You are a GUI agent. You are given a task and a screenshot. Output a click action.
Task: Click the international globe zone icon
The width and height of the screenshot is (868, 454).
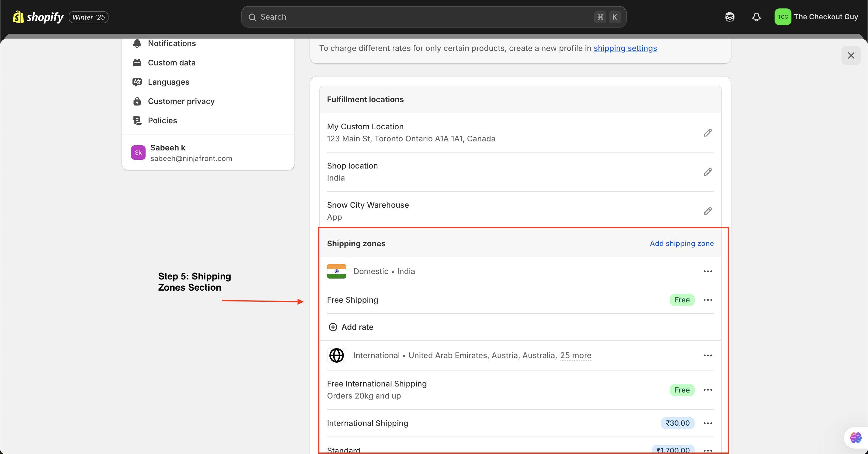pos(336,355)
